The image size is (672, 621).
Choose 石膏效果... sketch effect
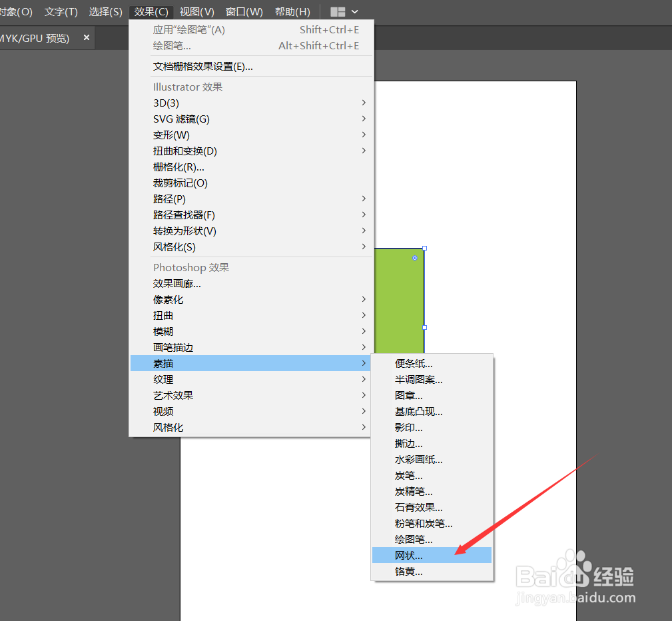pos(432,507)
